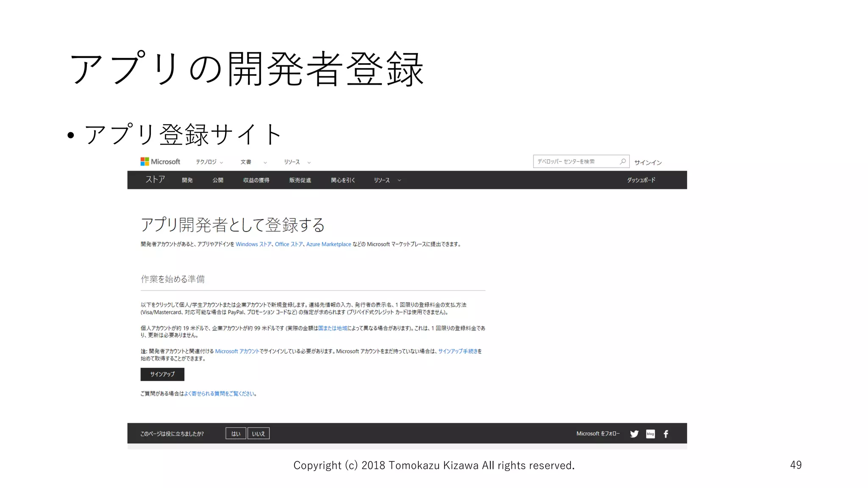Open the サインアップ手続き link

(458, 351)
